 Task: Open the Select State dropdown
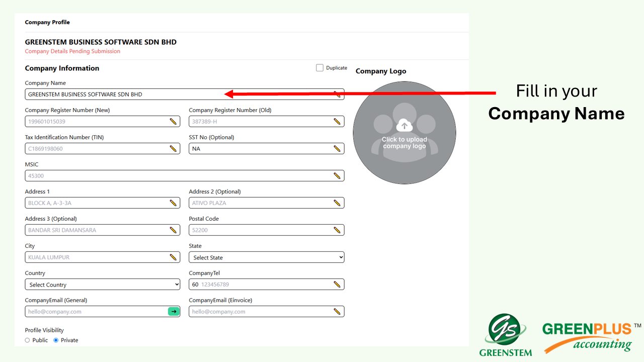coord(267,257)
